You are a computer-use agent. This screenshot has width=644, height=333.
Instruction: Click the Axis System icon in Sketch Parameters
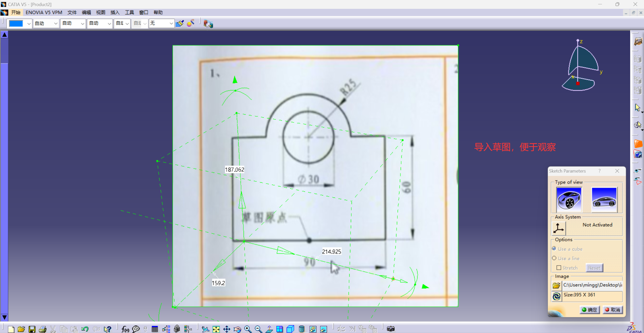coord(558,228)
